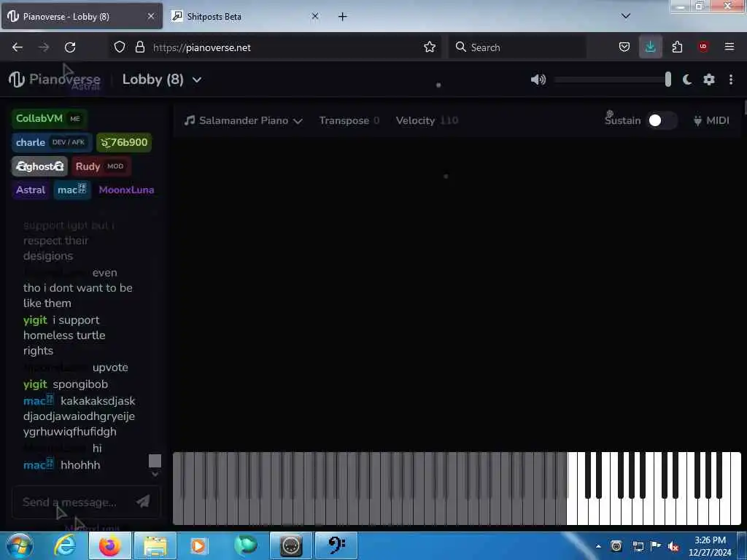Image resolution: width=747 pixels, height=560 pixels.
Task: Close the Pianoverse Lobby tab
Action: [151, 16]
